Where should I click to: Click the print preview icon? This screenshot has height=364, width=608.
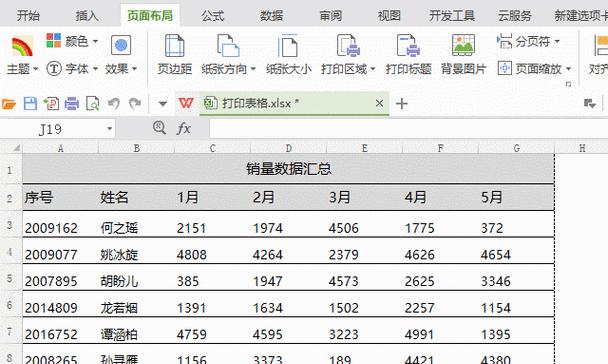coord(93,104)
